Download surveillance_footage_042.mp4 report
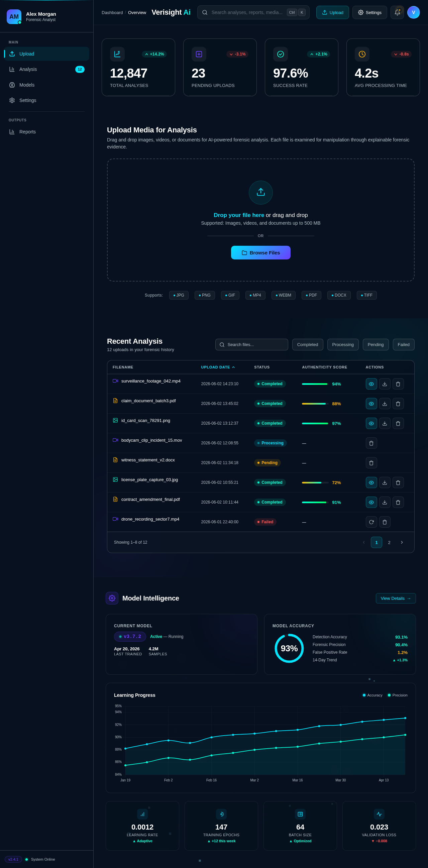The width and height of the screenshot is (428, 868). [x=385, y=384]
